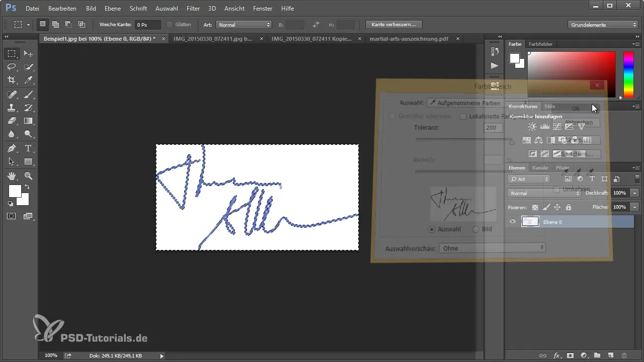Open the Fläche slider arrow

[x=634, y=207]
